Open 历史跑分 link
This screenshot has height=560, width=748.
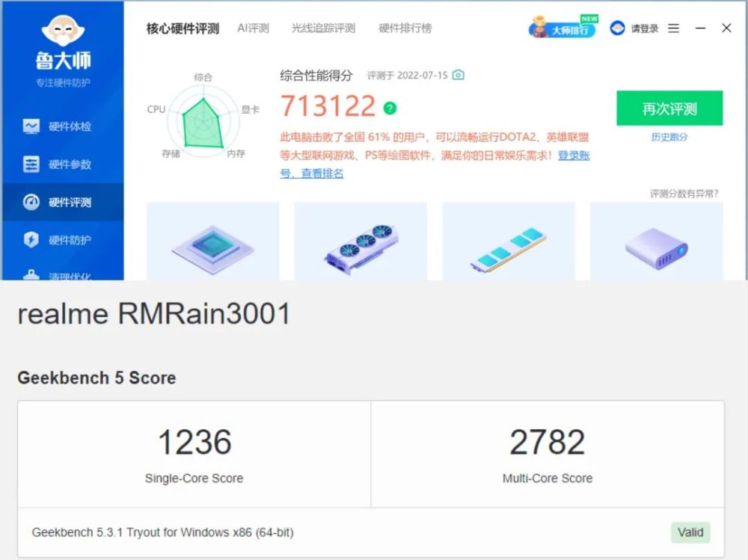tap(669, 138)
